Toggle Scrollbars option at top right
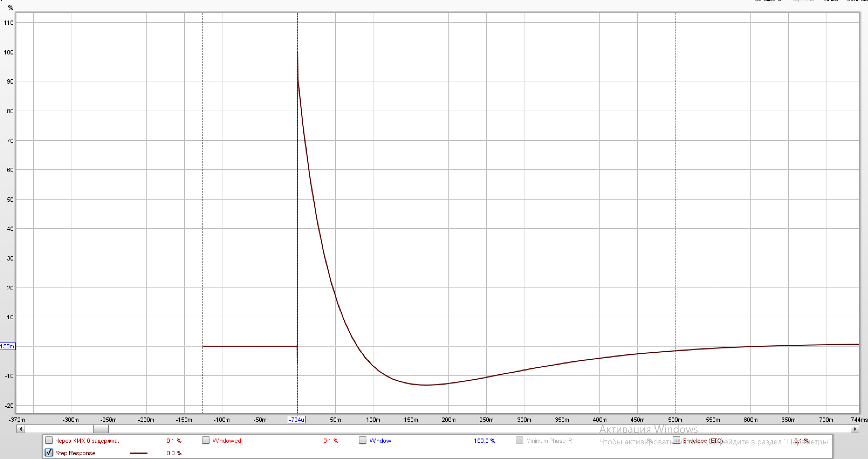This screenshot has width=868, height=459. [767, 1]
